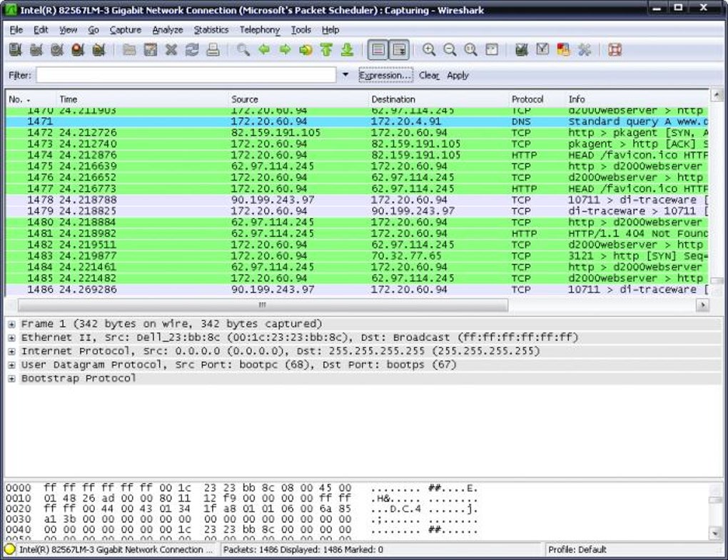Print packets printer icon

tap(213, 50)
